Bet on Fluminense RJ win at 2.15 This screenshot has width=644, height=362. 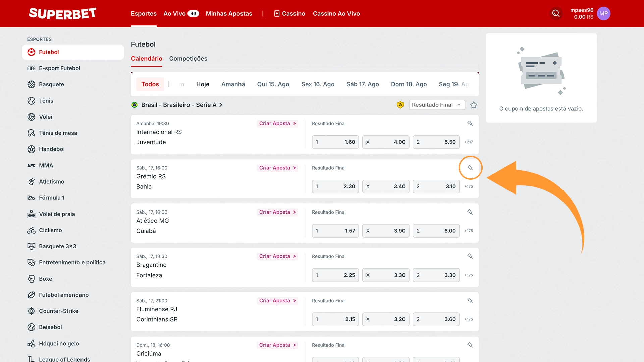point(335,319)
